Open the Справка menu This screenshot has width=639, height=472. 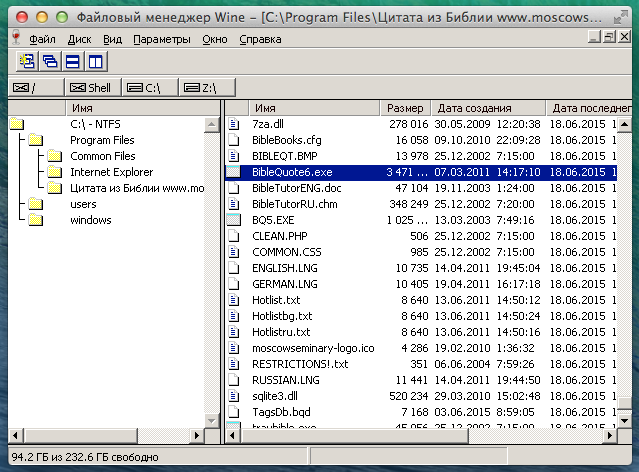click(261, 39)
